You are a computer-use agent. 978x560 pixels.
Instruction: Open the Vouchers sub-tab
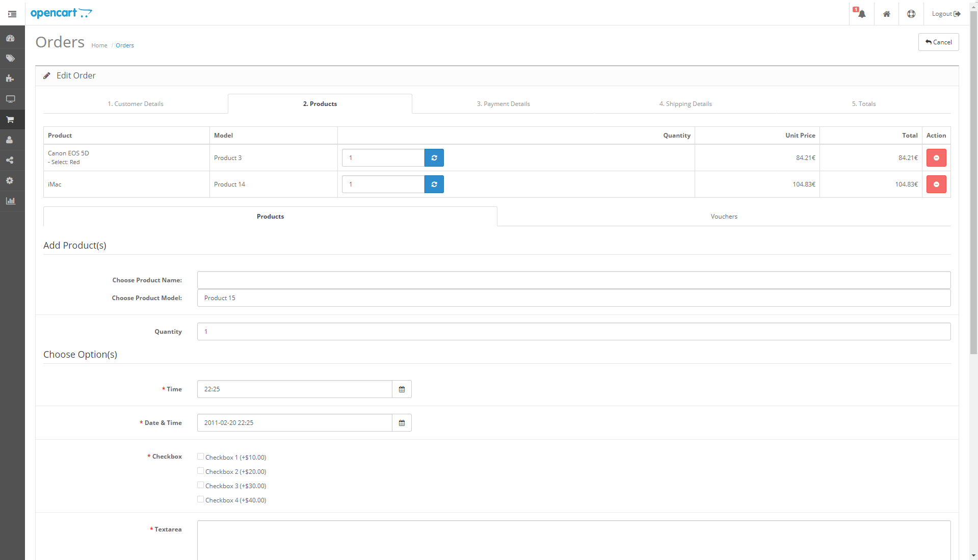click(724, 217)
